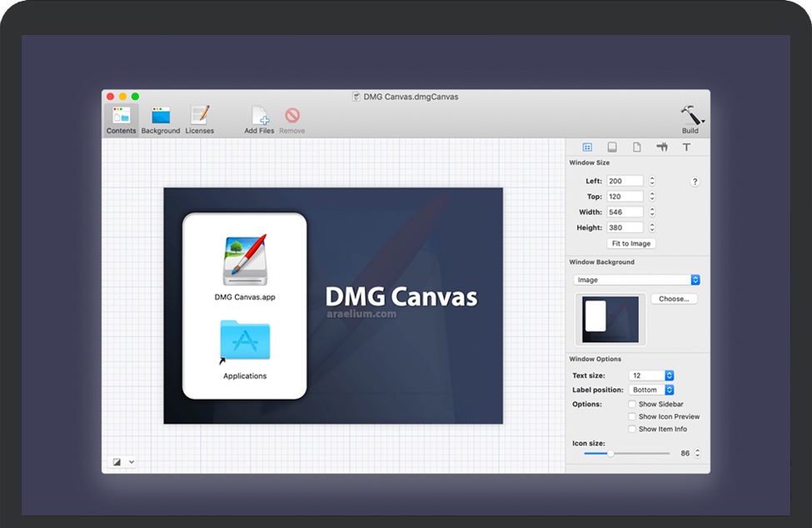
Task: Open the caliper alignment inspector icon
Action: click(x=662, y=147)
